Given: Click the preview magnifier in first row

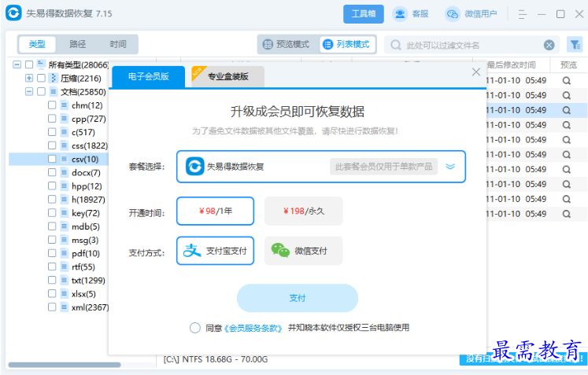Looking at the screenshot, I should (x=566, y=80).
